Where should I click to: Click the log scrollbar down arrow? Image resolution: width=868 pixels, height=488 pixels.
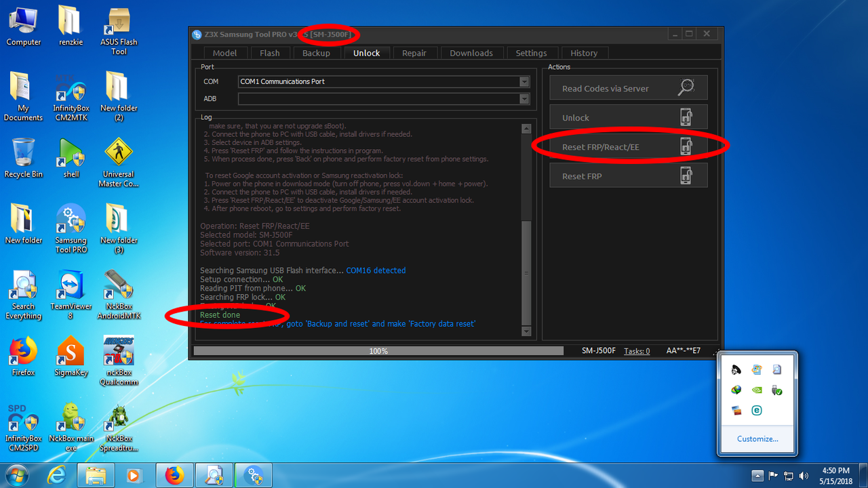(526, 331)
